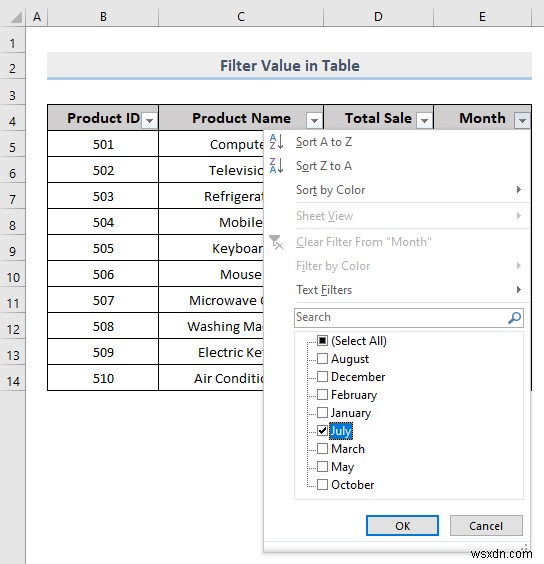This screenshot has width=544, height=564.
Task: Click the search magnifier icon
Action: pos(514,318)
